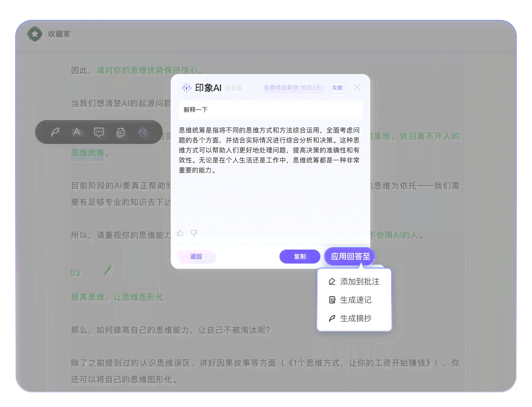Open the 应用回答至 dropdown button
The height and width of the screenshot is (407, 532).
coord(350,256)
